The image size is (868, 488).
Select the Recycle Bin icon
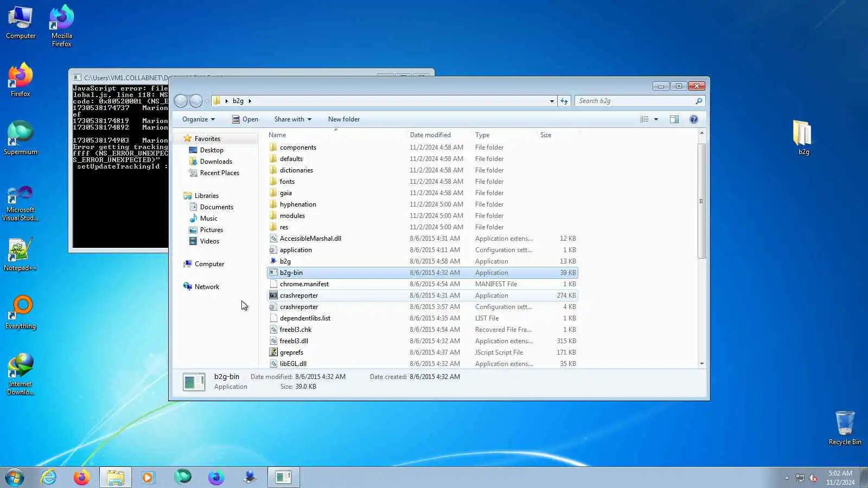(845, 428)
